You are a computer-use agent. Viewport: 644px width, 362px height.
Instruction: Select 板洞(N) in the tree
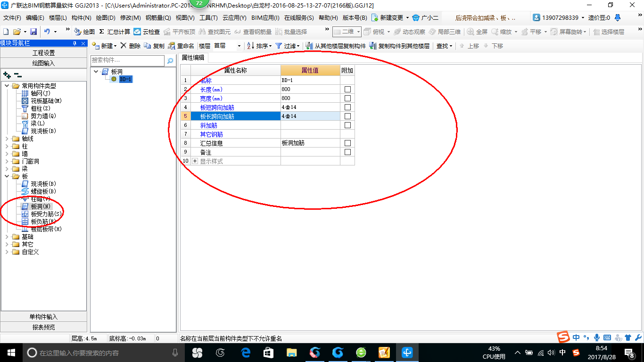click(36, 206)
